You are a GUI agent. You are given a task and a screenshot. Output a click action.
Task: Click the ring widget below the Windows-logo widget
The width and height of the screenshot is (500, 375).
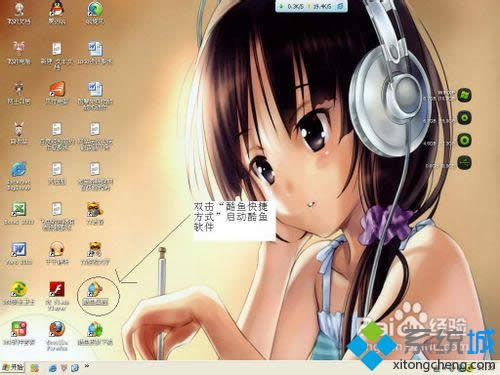click(464, 118)
